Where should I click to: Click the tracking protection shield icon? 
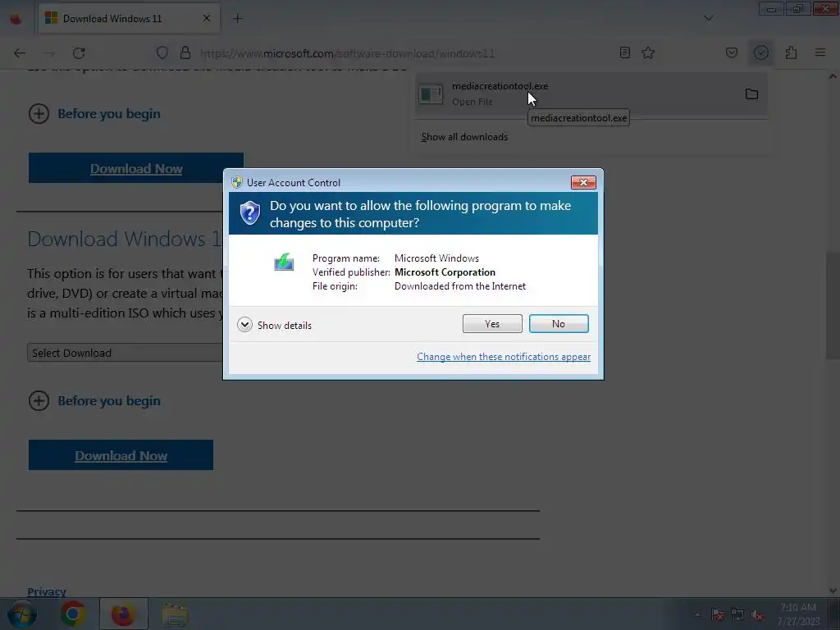pos(162,53)
